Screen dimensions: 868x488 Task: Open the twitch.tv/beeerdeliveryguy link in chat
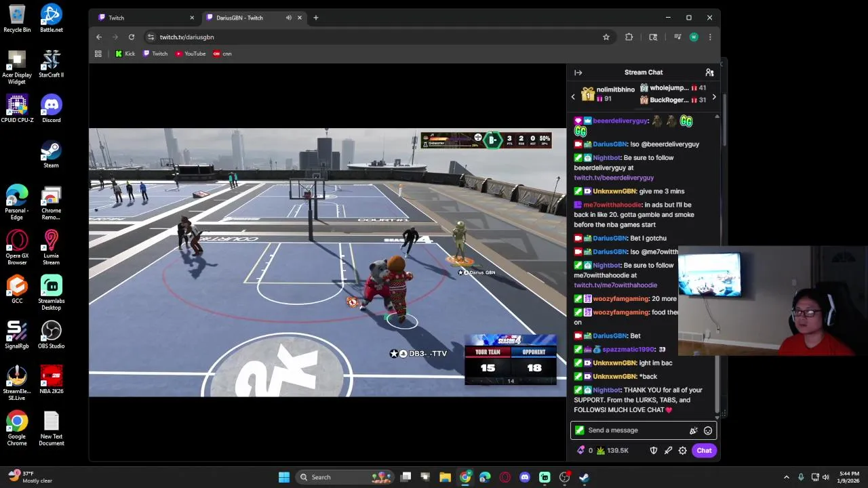[614, 178]
